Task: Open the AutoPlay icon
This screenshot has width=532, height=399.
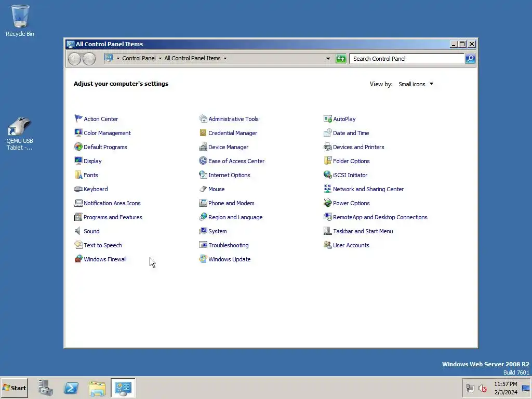Action: tap(327, 118)
